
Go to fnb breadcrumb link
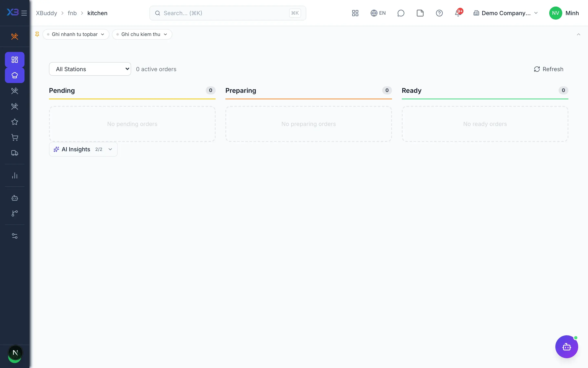[x=72, y=13]
